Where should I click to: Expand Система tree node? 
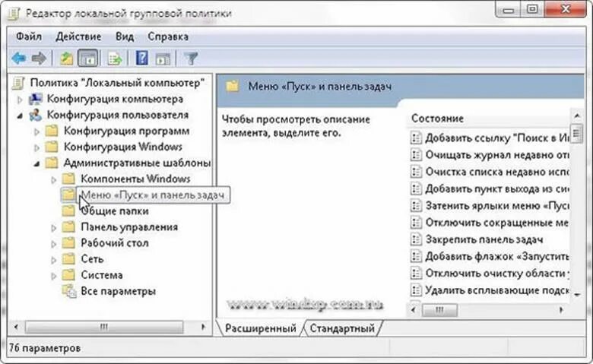pos(54,276)
